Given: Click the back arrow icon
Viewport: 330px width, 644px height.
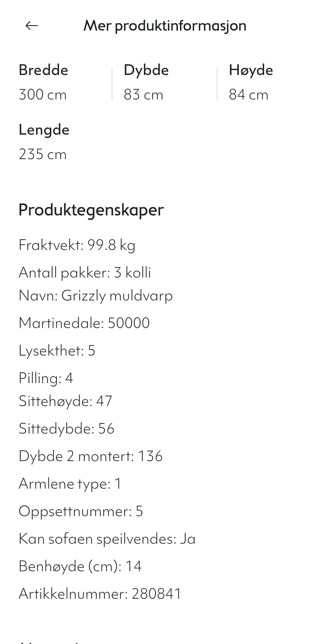Looking at the screenshot, I should pos(31,25).
